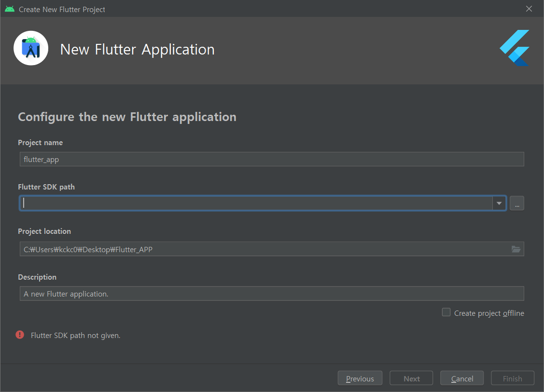Close the Create New Flutter Project dialog
The image size is (544, 392).
[x=529, y=9]
